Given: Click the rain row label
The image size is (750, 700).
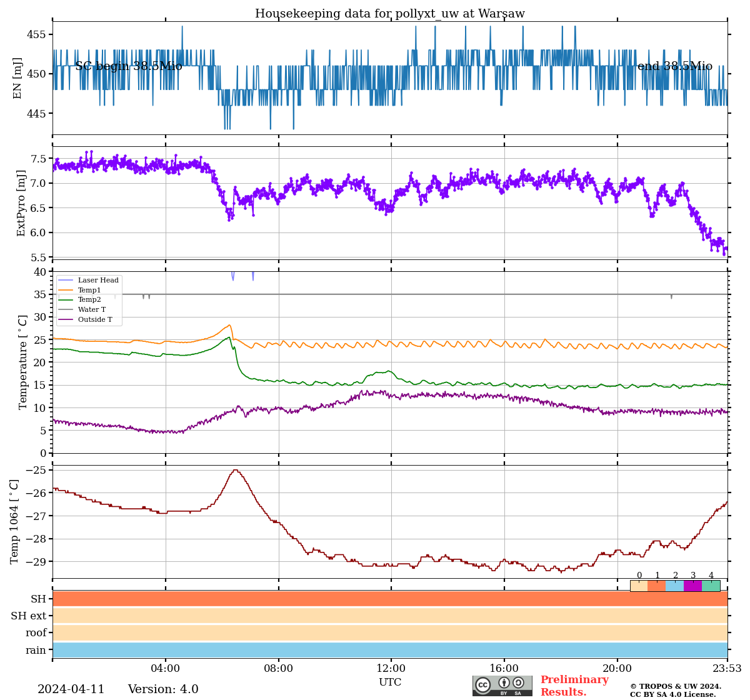Looking at the screenshot, I should click(x=36, y=650).
